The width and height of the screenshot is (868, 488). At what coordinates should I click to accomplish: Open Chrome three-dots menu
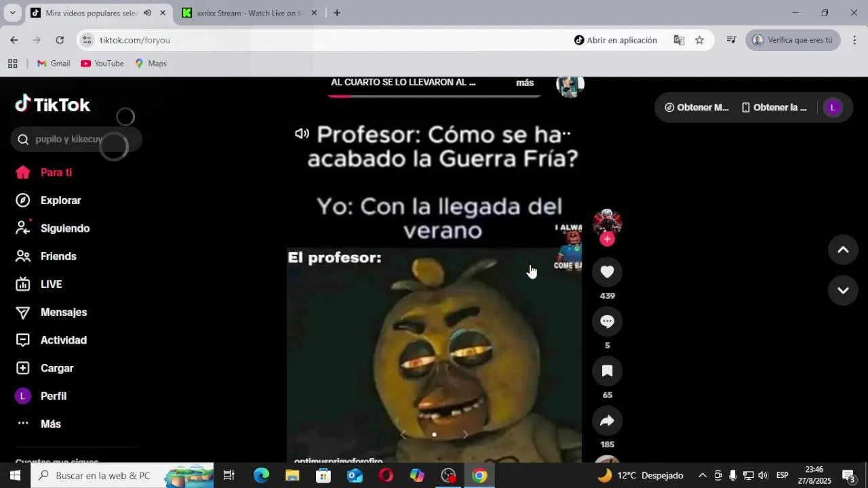pyautogui.click(x=854, y=40)
